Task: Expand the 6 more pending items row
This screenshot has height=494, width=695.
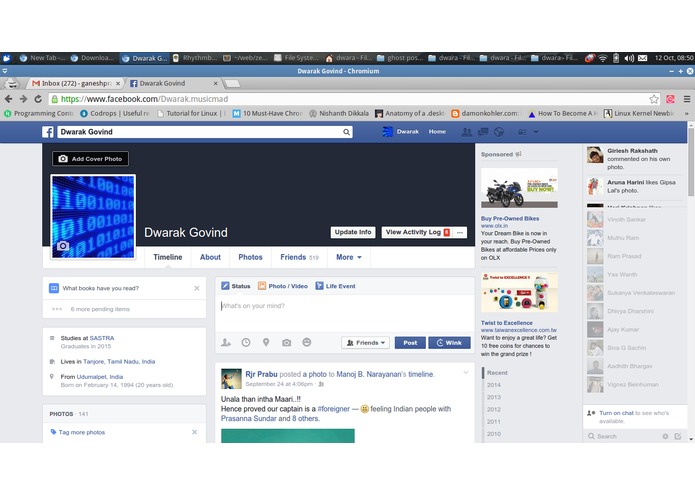Action: click(124, 309)
